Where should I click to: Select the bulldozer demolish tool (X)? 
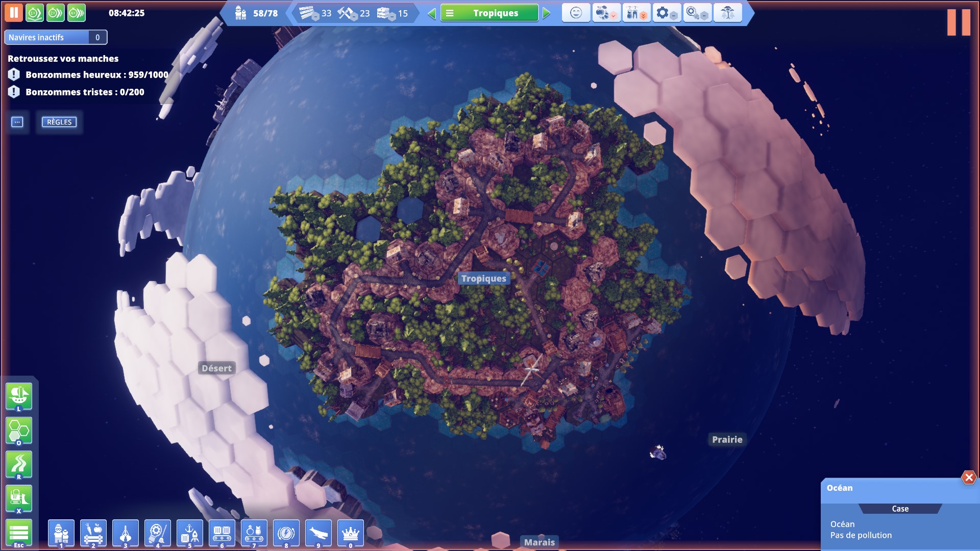click(19, 499)
